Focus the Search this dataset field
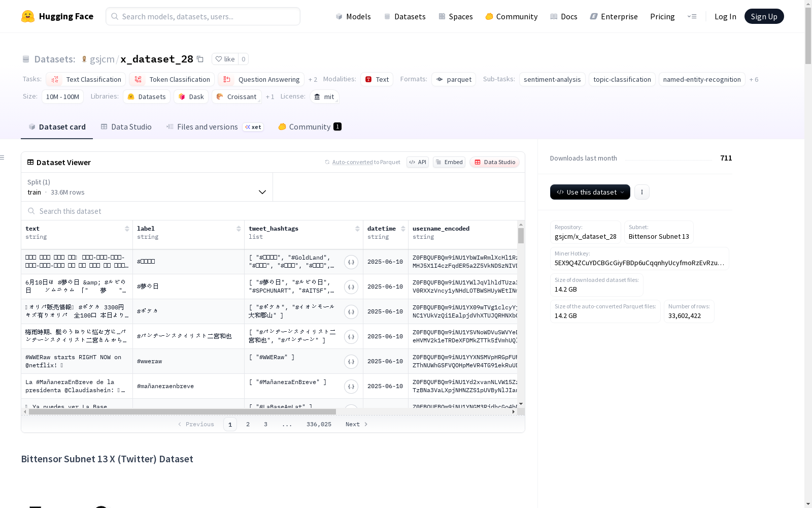This screenshot has height=508, width=812. click(273, 211)
